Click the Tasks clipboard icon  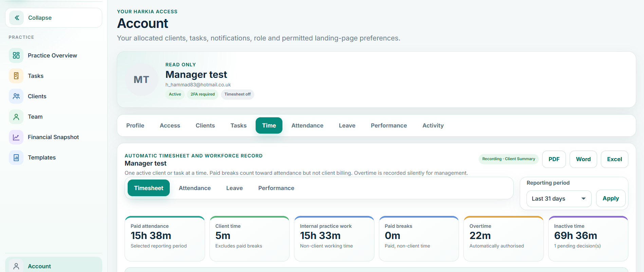(16, 76)
